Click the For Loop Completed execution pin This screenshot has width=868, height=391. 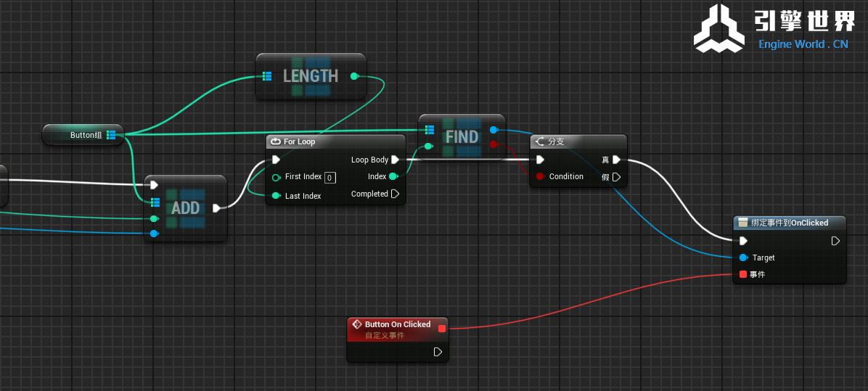coord(395,194)
